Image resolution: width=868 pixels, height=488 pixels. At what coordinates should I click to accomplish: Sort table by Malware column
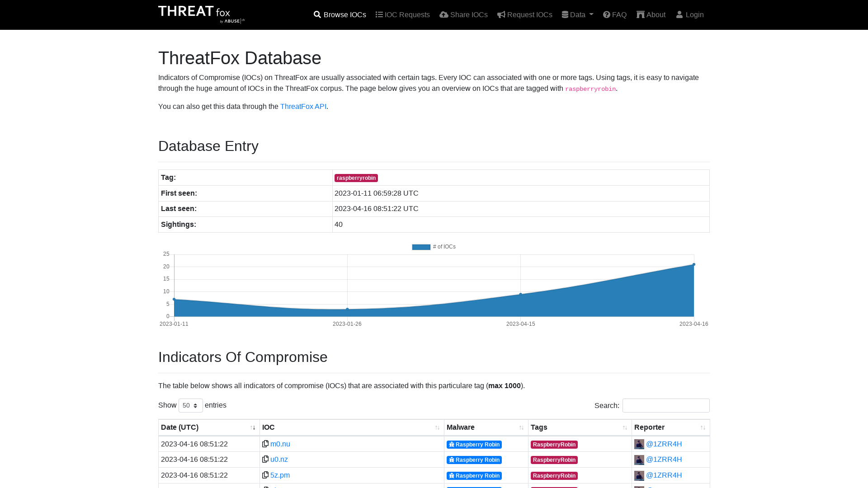pyautogui.click(x=486, y=427)
